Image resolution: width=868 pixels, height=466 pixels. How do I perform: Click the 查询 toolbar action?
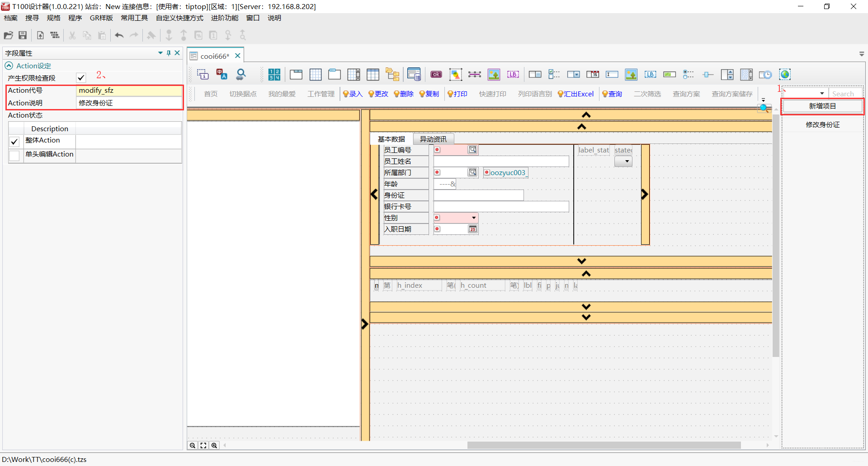[x=612, y=94]
